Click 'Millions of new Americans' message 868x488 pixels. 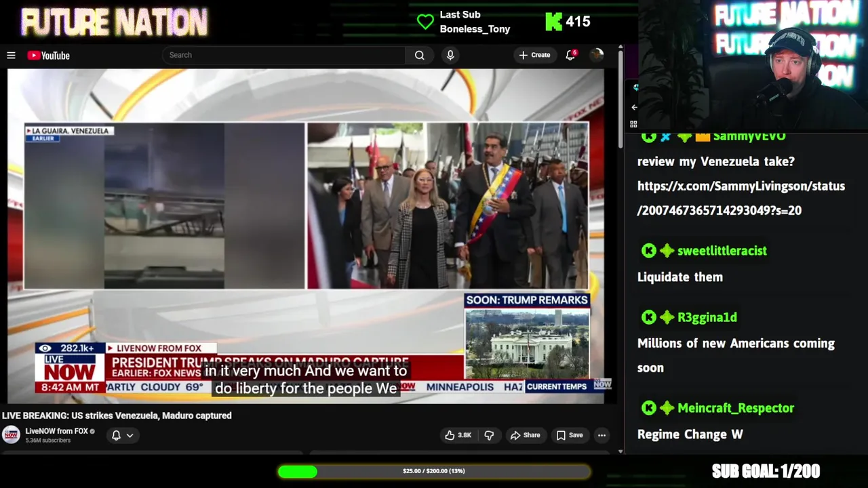tap(736, 355)
